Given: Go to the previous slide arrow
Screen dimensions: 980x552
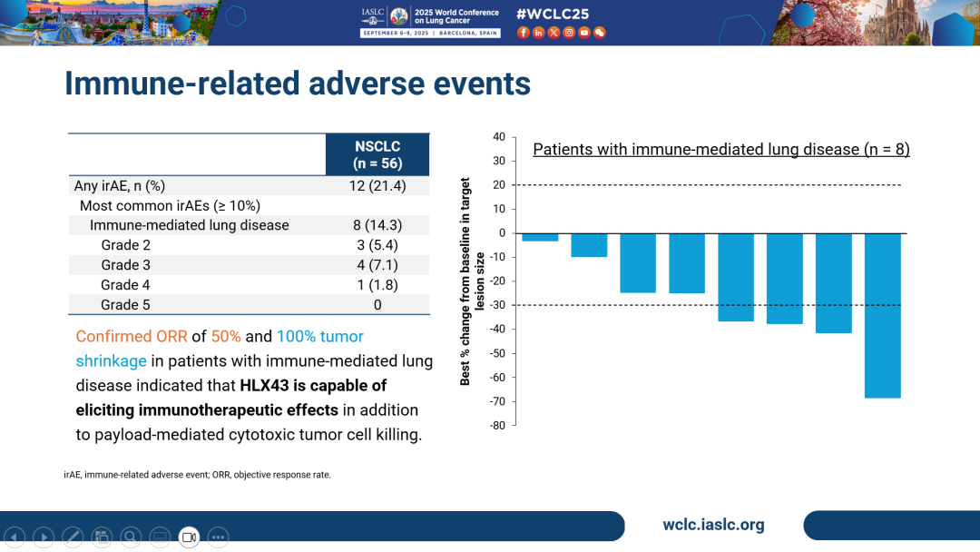Looking at the screenshot, I should click(x=15, y=537).
